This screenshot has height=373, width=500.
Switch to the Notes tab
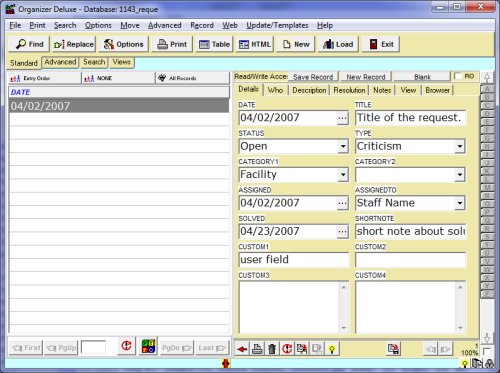382,90
